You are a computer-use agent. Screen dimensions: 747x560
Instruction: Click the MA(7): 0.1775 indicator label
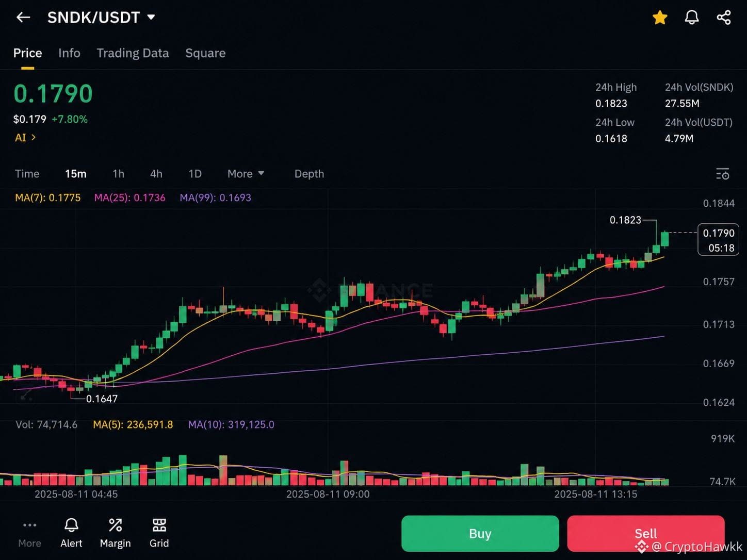click(x=48, y=197)
